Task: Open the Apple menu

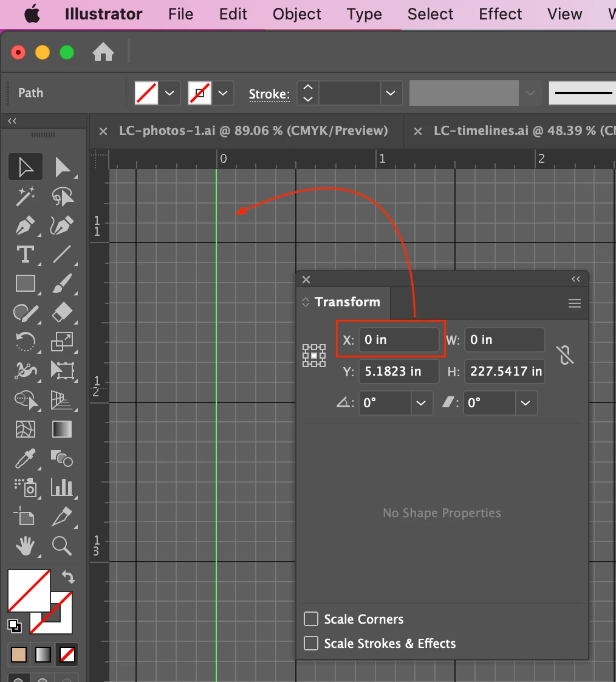Action: click(x=32, y=15)
